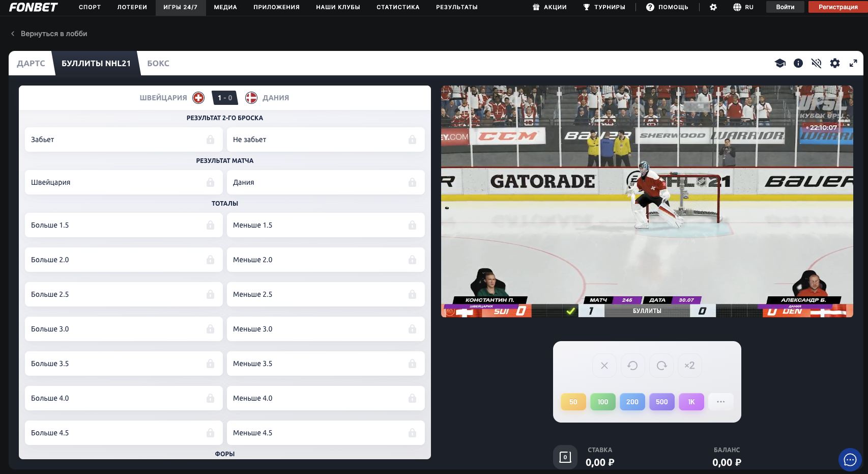Open game settings gear in tab bar
The image size is (868, 474).
835,63
